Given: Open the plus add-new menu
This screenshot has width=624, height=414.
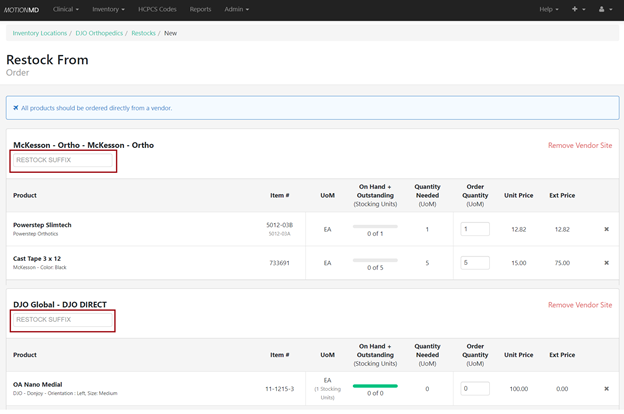Looking at the screenshot, I should pyautogui.click(x=578, y=9).
